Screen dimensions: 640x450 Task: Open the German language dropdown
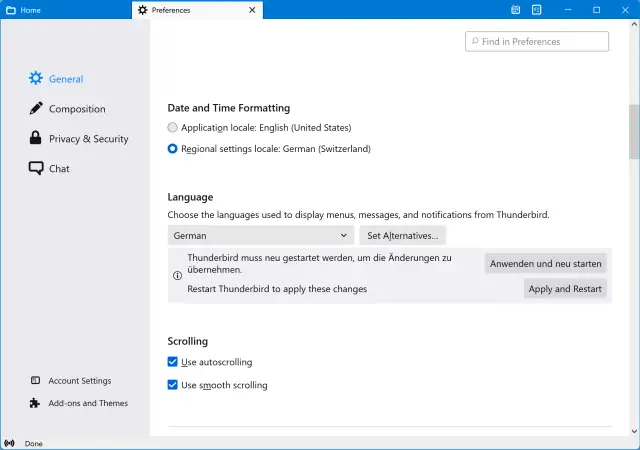pos(260,236)
